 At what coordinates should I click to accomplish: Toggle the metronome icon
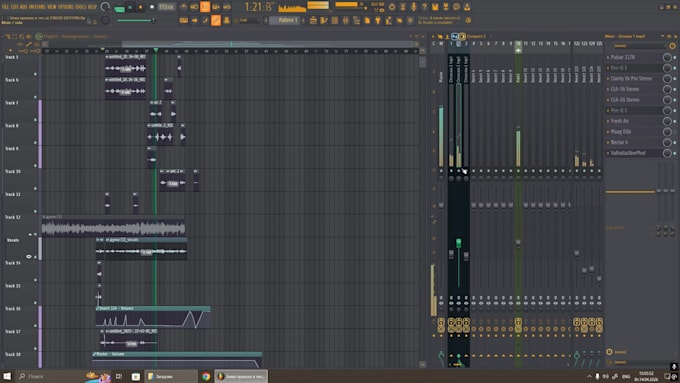(184, 7)
